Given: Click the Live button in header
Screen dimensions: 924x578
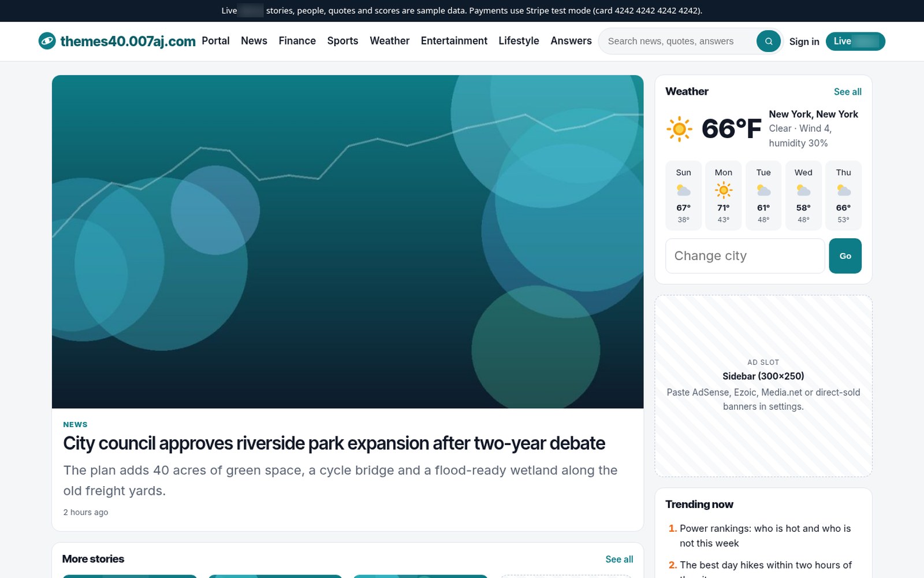Looking at the screenshot, I should click(x=855, y=41).
